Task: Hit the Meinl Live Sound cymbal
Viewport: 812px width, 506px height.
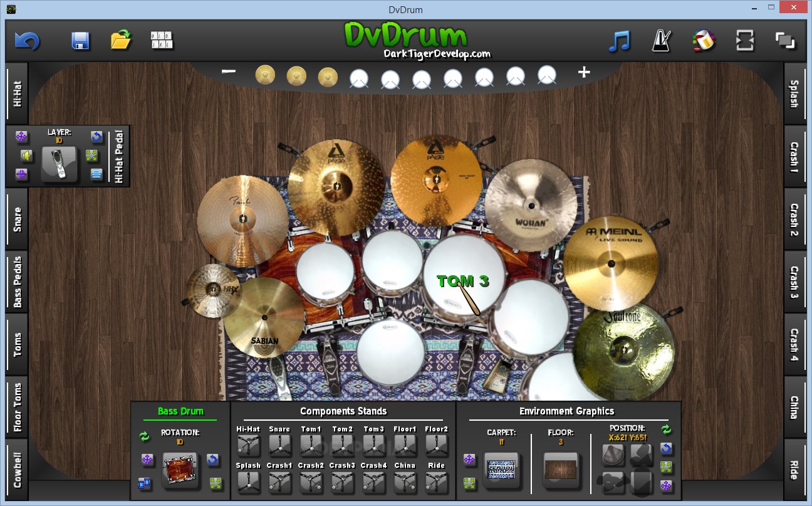Action: point(611,263)
